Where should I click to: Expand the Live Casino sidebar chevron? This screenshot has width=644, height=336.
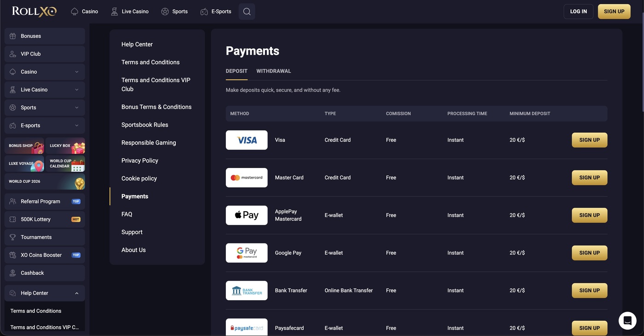pos(77,90)
